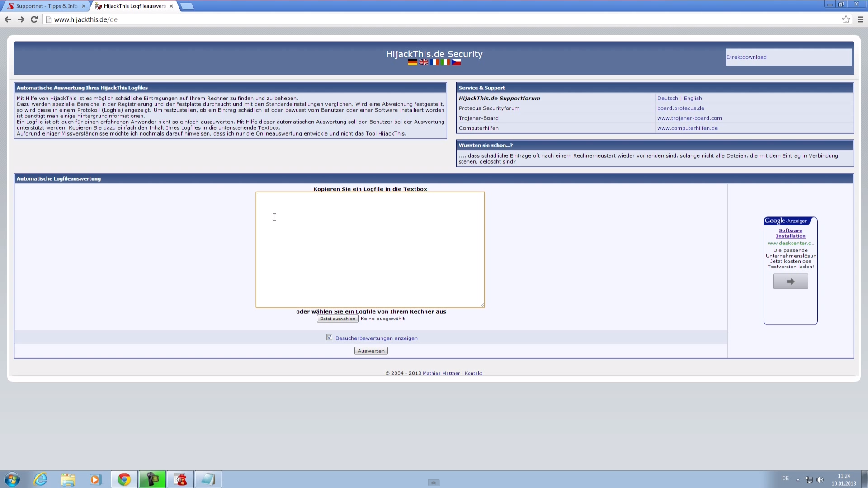Uncheck Besucherbewertungen anzeigen

(329, 338)
